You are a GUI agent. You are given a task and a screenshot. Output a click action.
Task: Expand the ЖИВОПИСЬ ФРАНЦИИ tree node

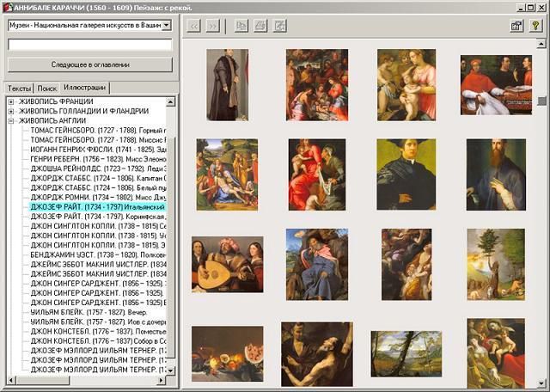[11, 102]
